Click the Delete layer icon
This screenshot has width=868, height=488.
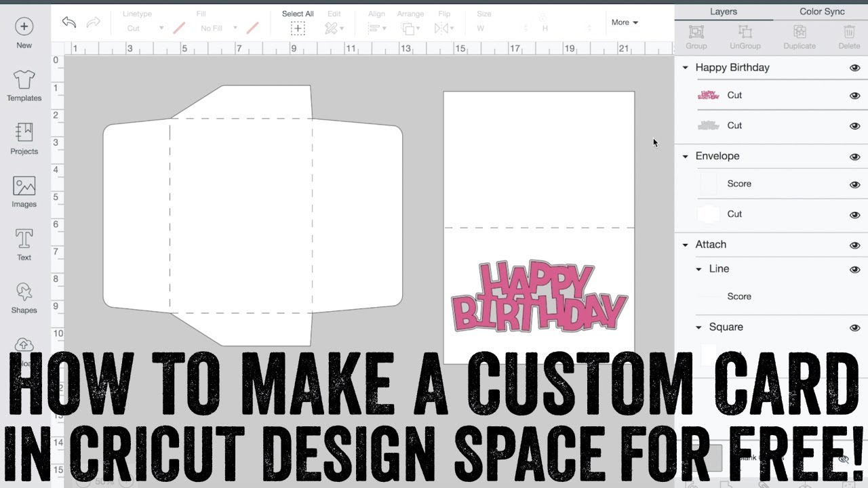[x=849, y=31]
